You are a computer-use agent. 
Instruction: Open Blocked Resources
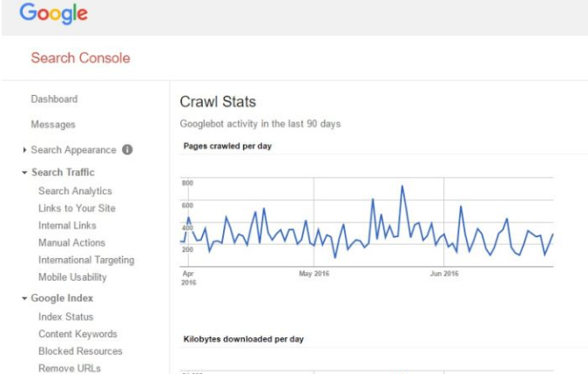(x=81, y=351)
